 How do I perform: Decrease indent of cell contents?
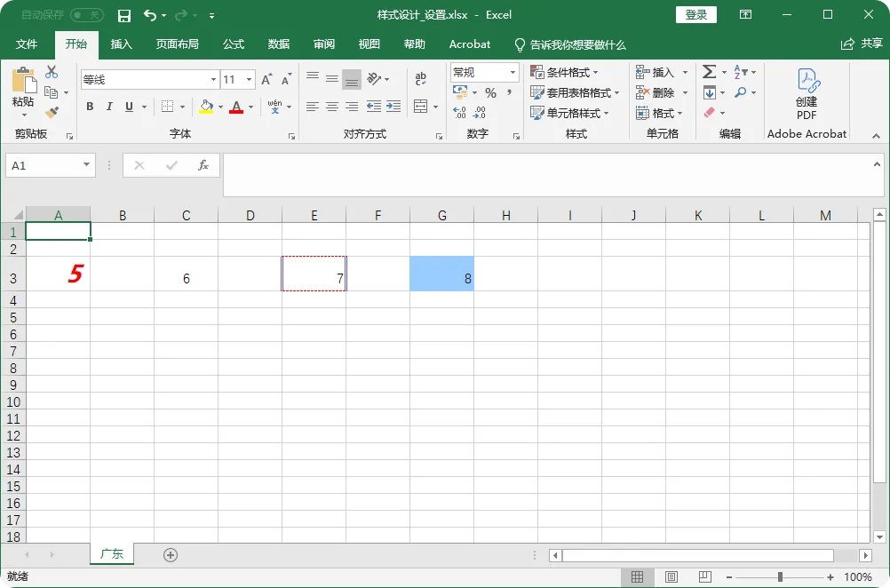click(x=373, y=106)
